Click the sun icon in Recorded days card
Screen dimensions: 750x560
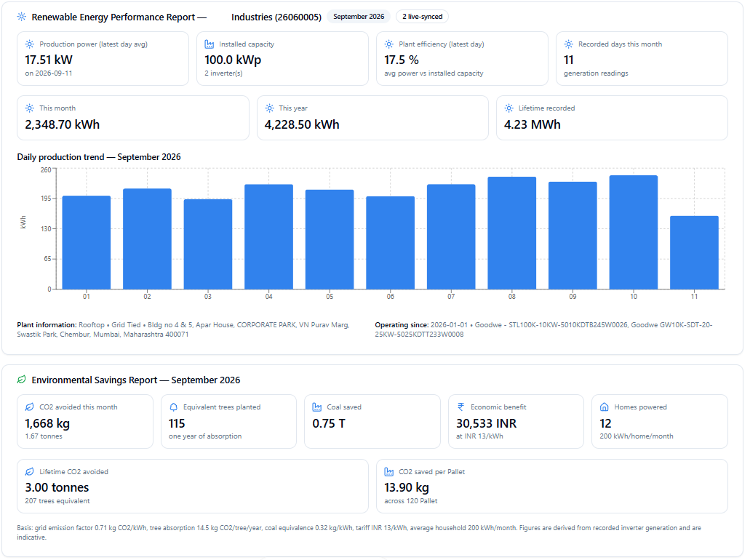click(568, 44)
